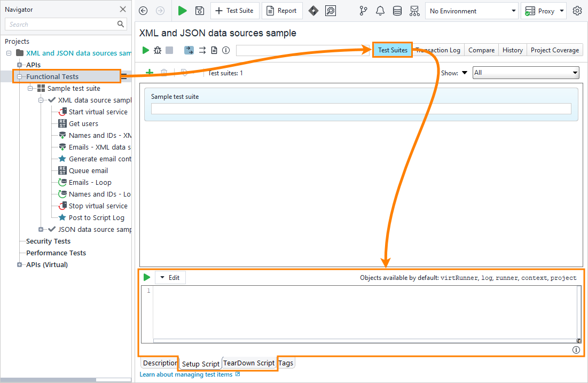Open the Show filter dropdown showing All
The width and height of the screenshot is (588, 383).
[x=526, y=72]
